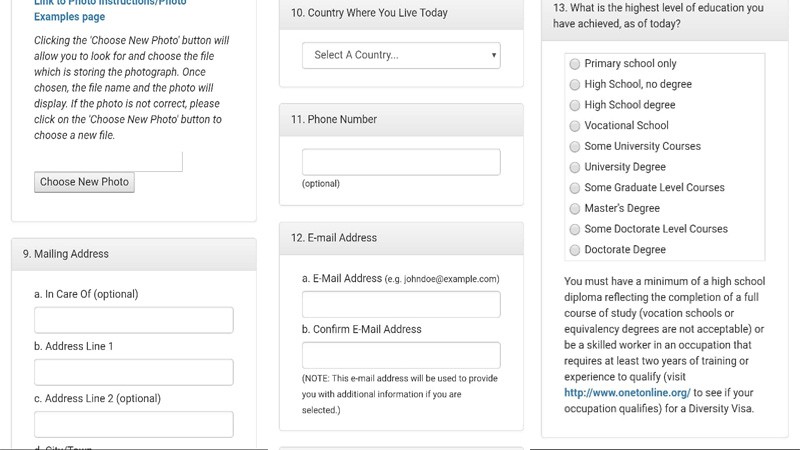Viewport: 800px width, 450px height.
Task: Select Some Graduate Level Courses option
Action: 575,188
